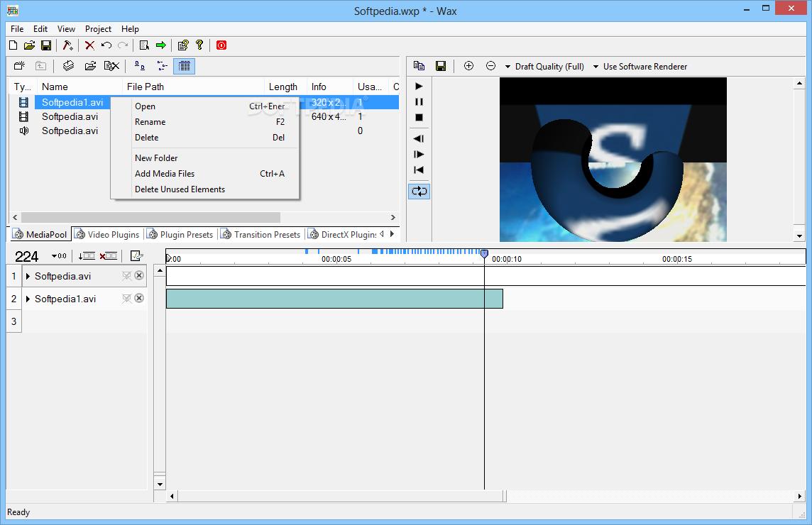
Task: Click the folder up icon in media pool
Action: coord(40,66)
